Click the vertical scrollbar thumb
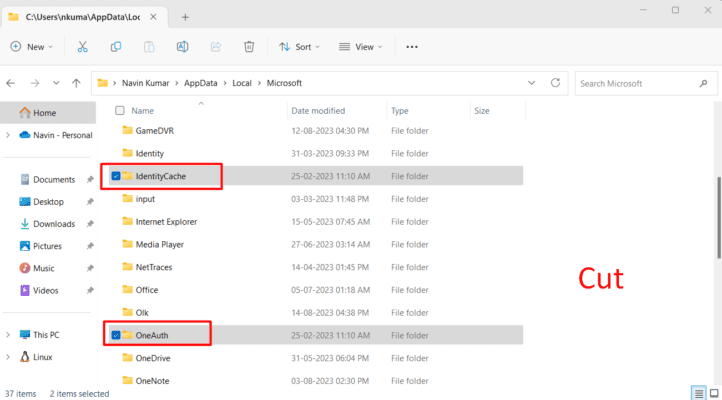 719,217
